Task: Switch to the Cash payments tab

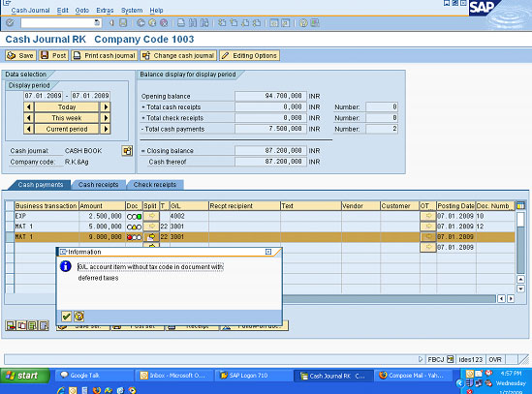Action: [x=41, y=185]
